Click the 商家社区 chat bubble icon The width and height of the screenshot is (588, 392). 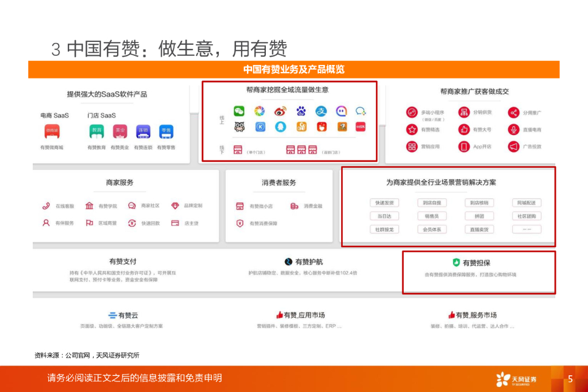[x=131, y=205]
